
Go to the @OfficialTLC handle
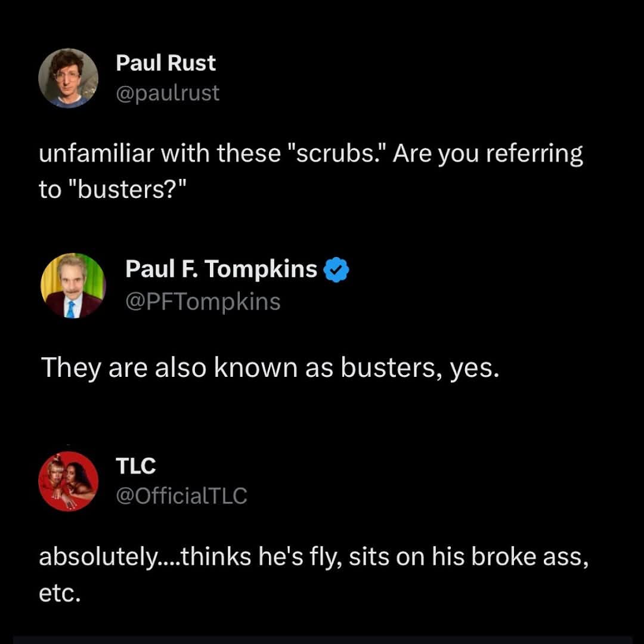click(x=181, y=496)
